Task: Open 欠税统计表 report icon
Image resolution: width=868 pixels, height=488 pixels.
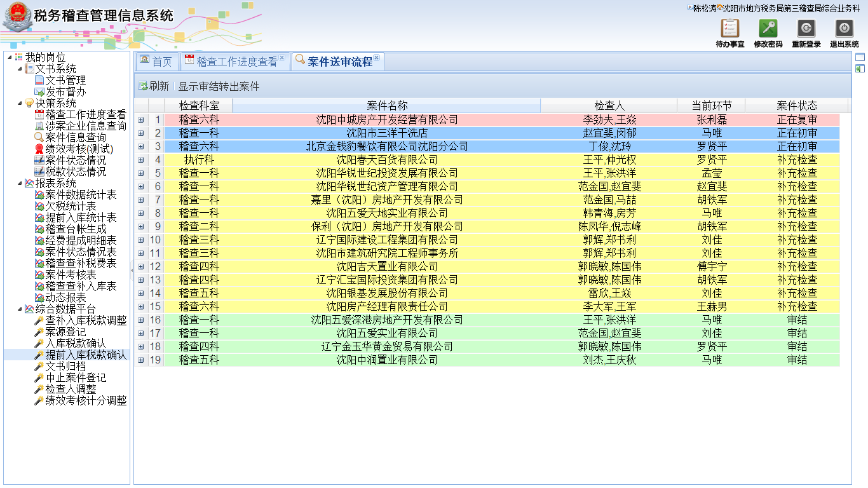Action: pos(39,207)
